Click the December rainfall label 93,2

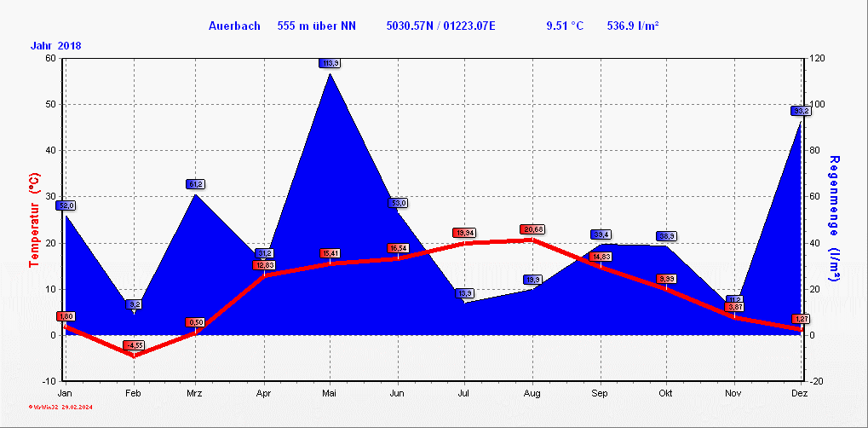pos(801,111)
